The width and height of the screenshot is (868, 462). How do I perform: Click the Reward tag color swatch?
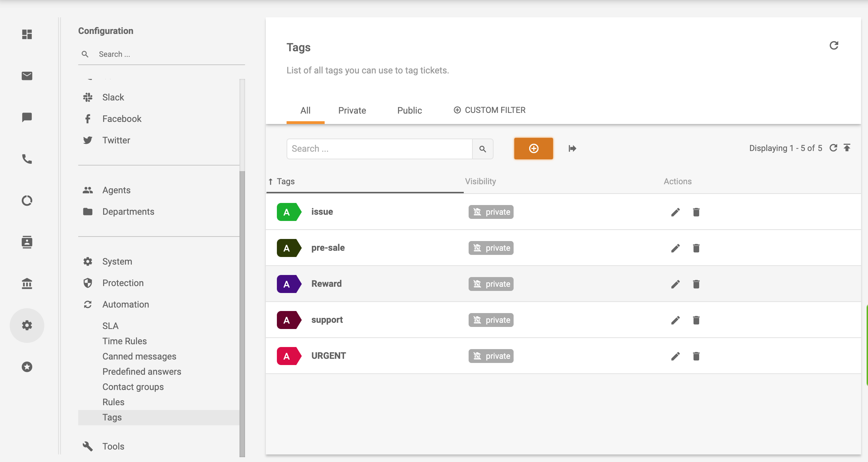click(x=287, y=284)
